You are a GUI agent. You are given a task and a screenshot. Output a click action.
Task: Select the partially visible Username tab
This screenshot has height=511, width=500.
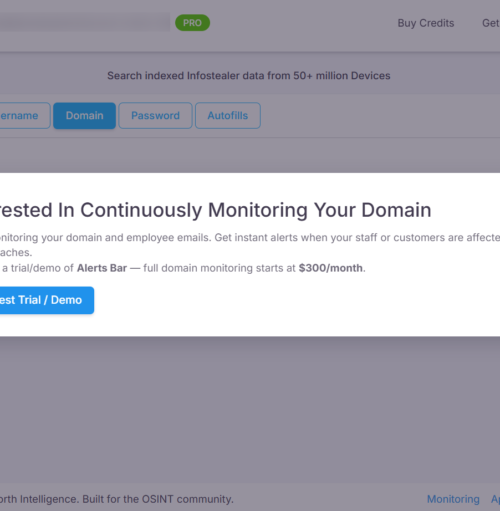click(23, 116)
